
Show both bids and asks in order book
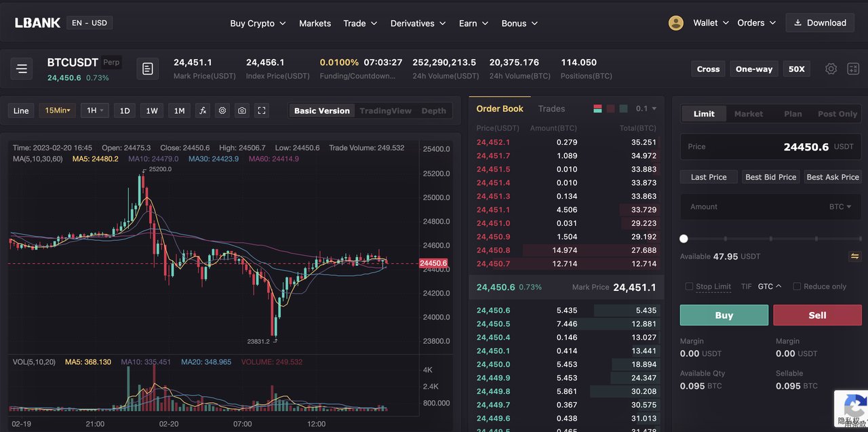click(597, 109)
